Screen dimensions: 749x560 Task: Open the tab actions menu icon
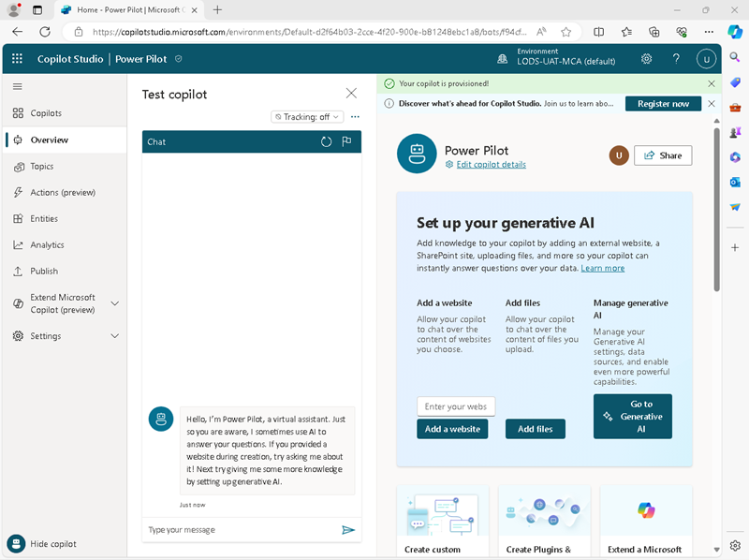37,9
